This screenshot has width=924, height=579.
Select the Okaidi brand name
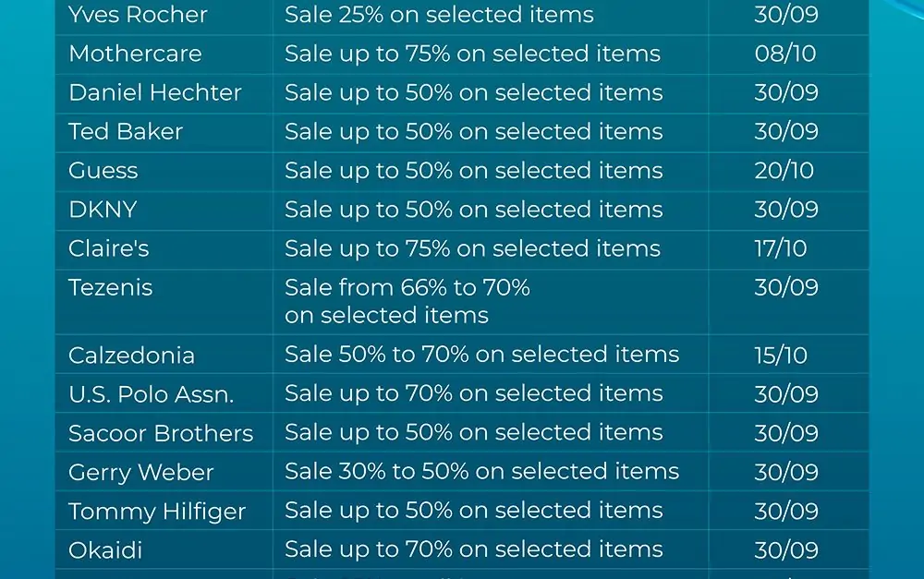click(105, 550)
